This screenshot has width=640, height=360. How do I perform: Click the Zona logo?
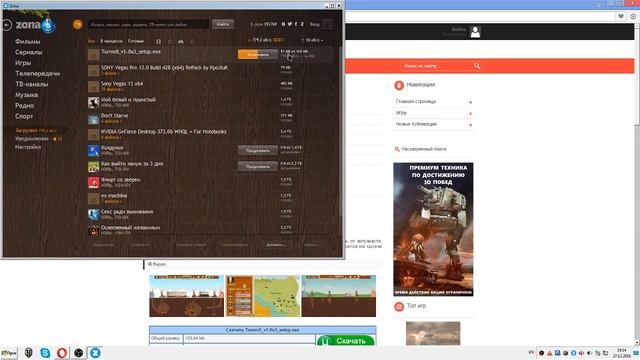35,25
